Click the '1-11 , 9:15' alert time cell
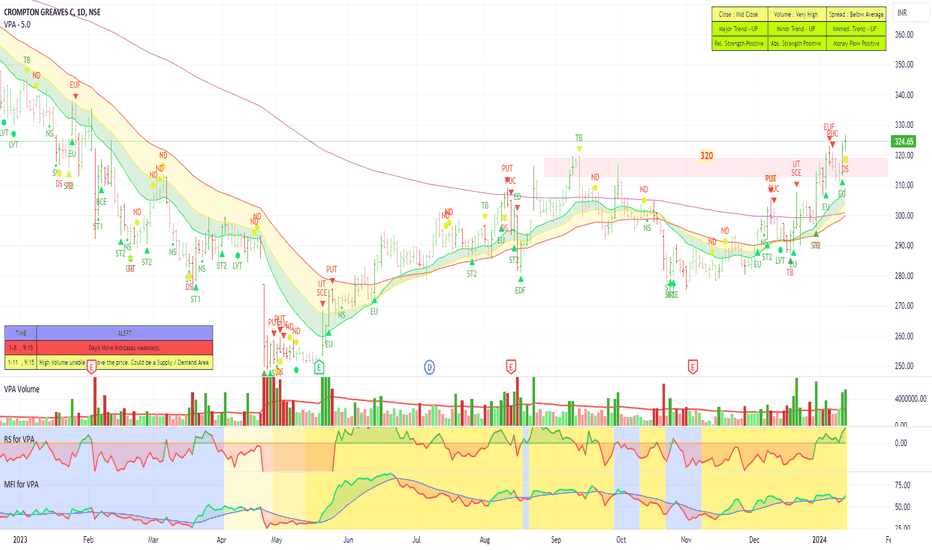Screen dimensions: 932x550 (21, 362)
